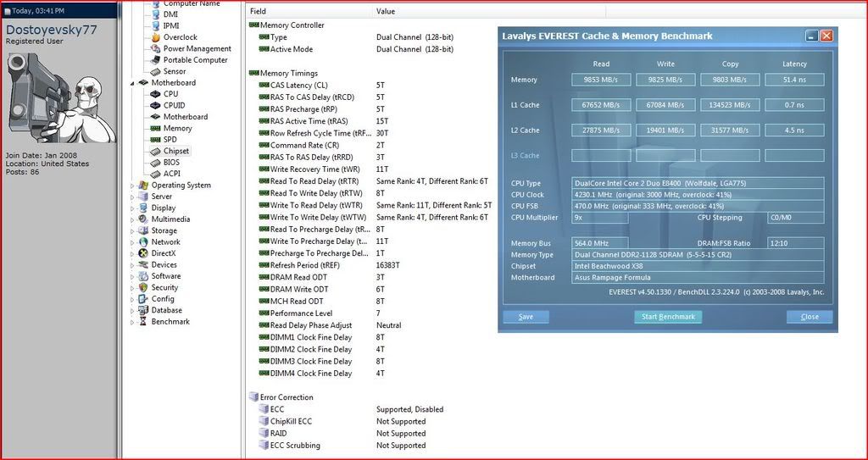The height and width of the screenshot is (460, 868).
Task: Select the IPMI tree icon
Action: coord(155,25)
